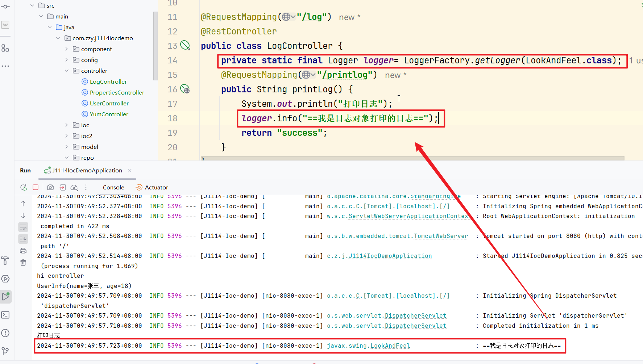Viewport: 643px width, 364px height.
Task: Collapse the java folder
Action: coord(50,27)
